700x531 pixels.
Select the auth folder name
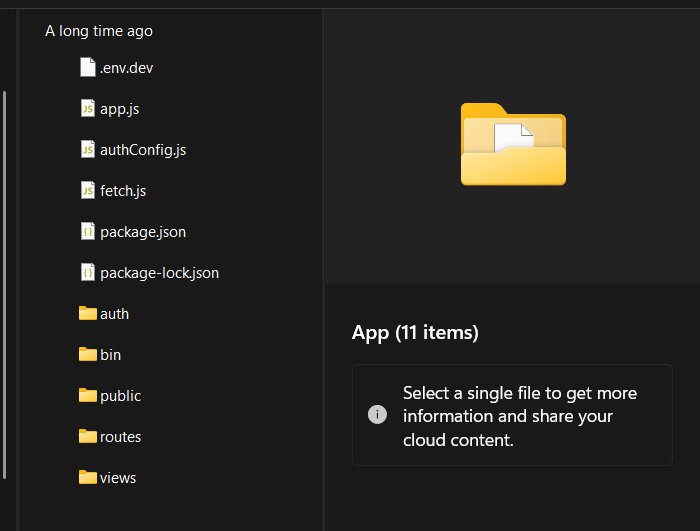coord(114,314)
